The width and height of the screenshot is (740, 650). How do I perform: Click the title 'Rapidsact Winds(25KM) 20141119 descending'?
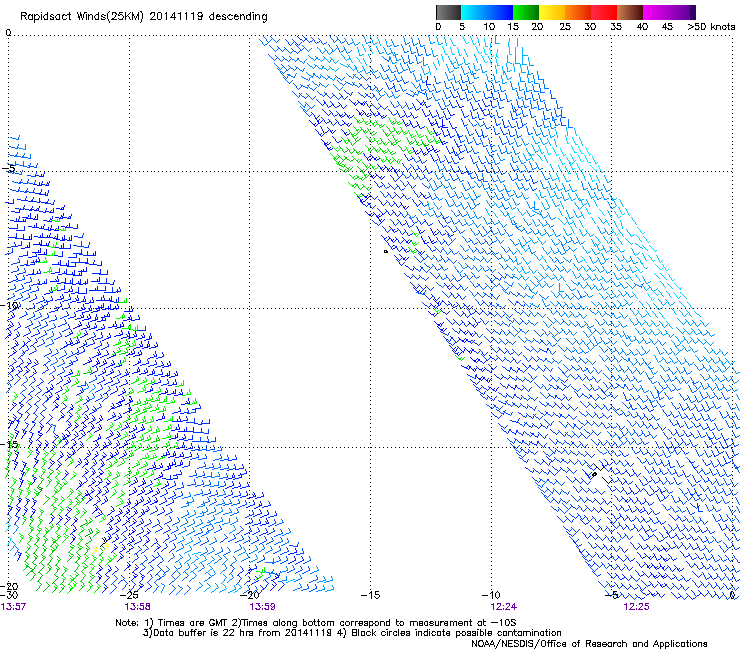pos(143,17)
